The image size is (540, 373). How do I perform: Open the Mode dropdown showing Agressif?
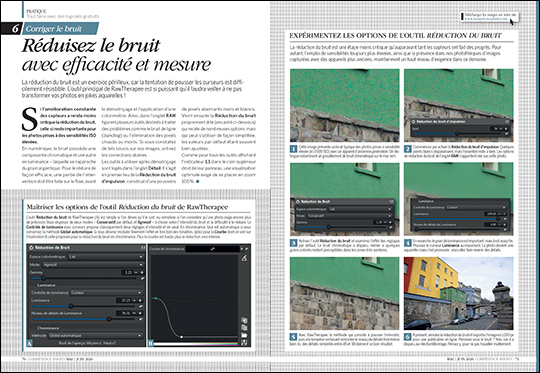pos(93,265)
